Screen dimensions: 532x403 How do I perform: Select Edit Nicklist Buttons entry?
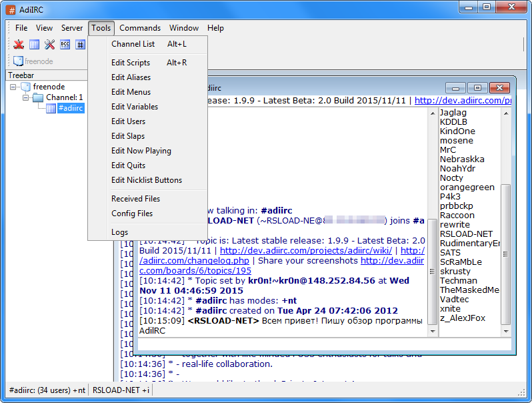click(x=147, y=180)
